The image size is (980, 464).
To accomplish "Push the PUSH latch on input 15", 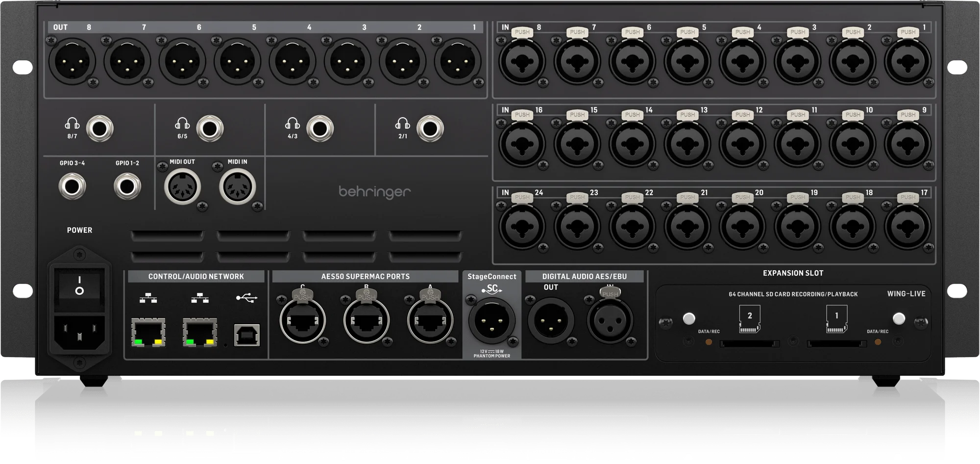I will tap(577, 115).
